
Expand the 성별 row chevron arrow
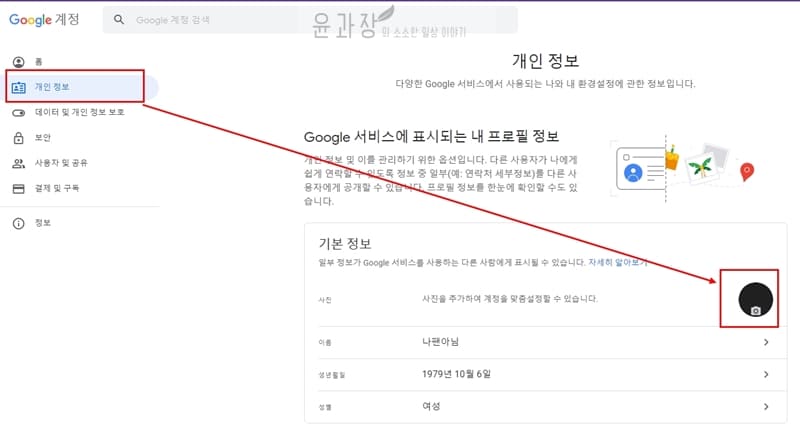[766, 407]
